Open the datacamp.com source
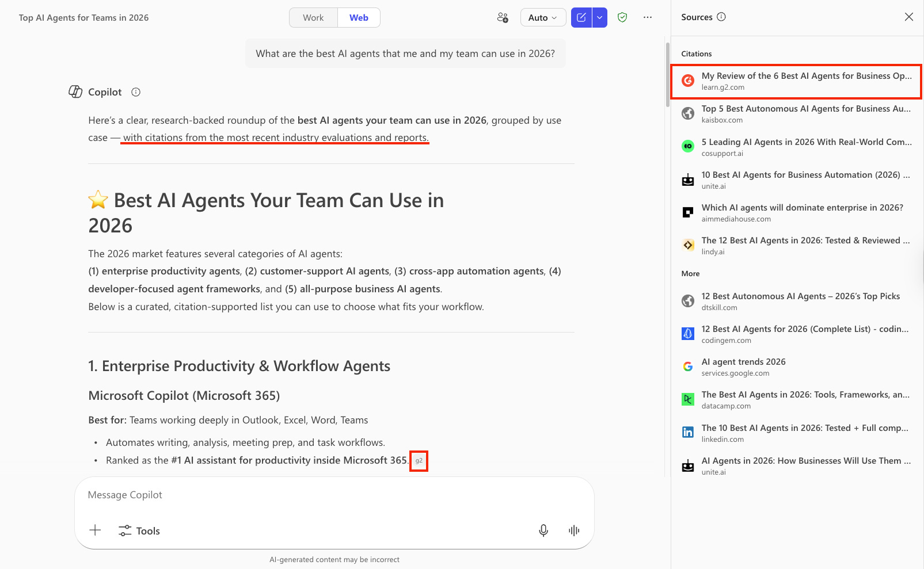This screenshot has height=569, width=924. [797, 400]
